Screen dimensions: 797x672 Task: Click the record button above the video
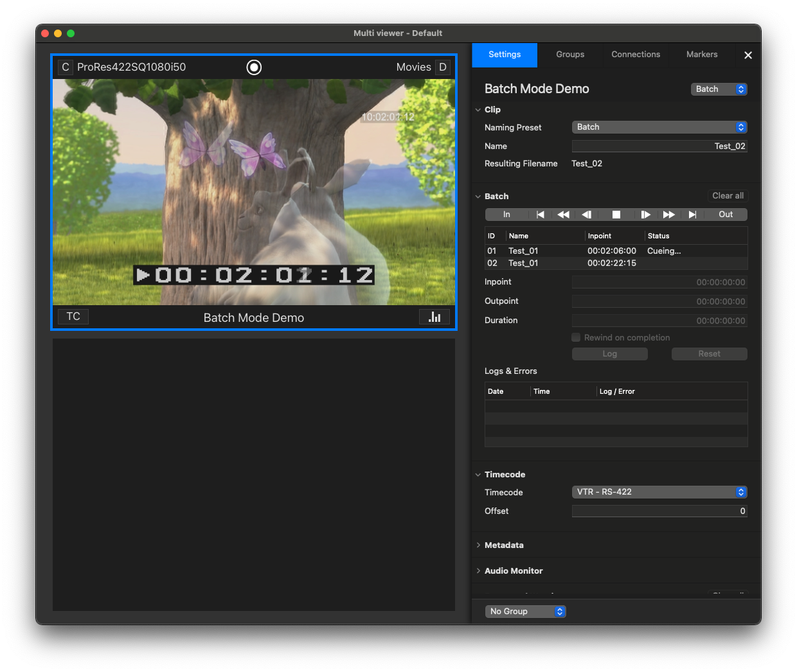pos(254,67)
